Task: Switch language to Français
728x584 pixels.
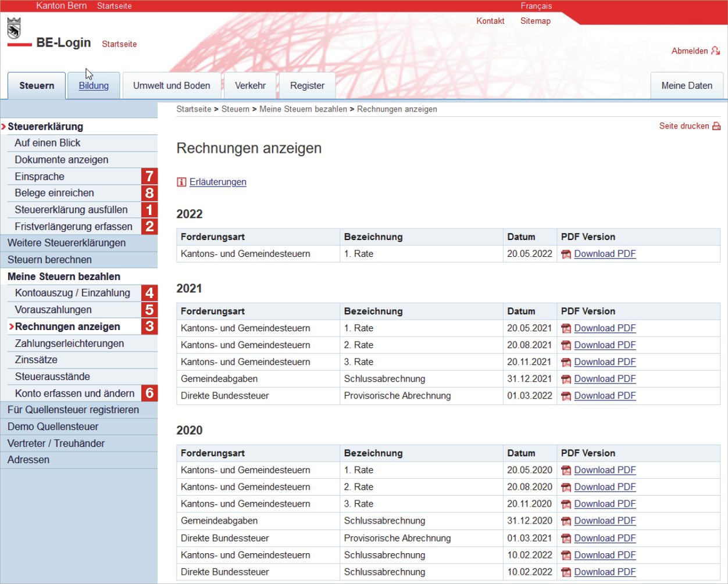Action: click(x=536, y=6)
